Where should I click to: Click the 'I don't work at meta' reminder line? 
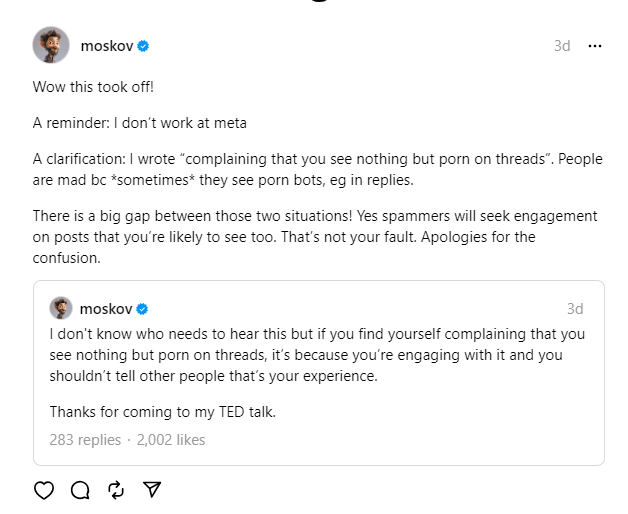[139, 123]
